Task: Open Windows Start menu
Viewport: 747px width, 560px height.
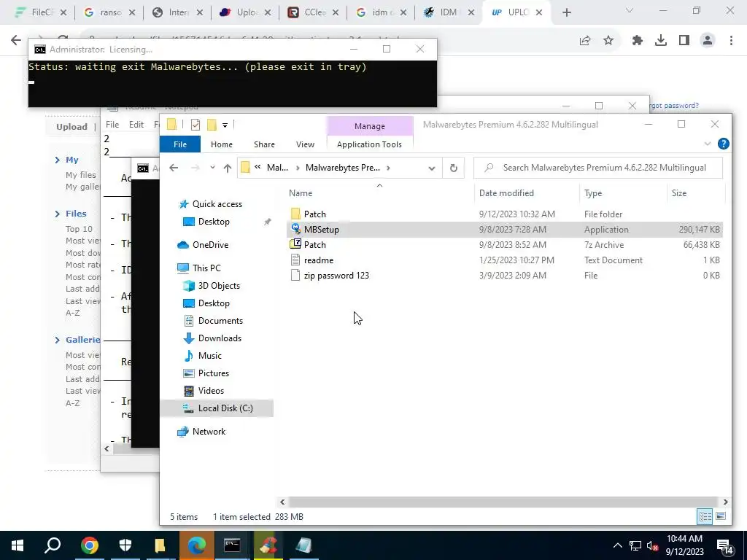Action: 18,545
